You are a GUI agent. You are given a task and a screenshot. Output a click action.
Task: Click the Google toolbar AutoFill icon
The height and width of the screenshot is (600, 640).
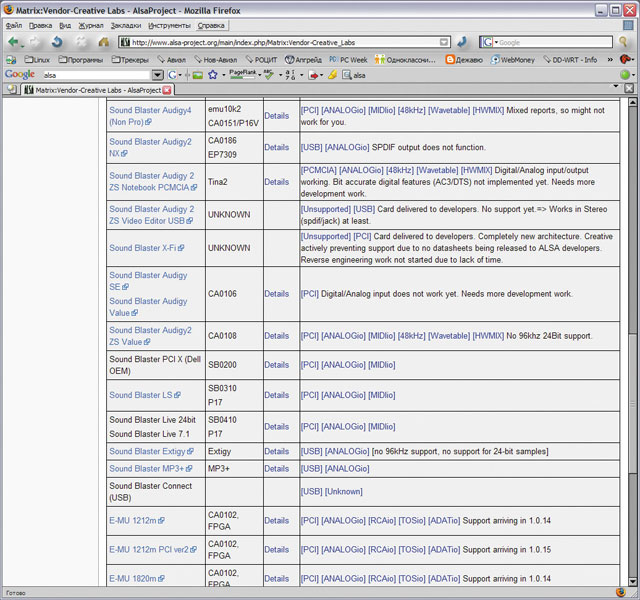click(x=290, y=75)
